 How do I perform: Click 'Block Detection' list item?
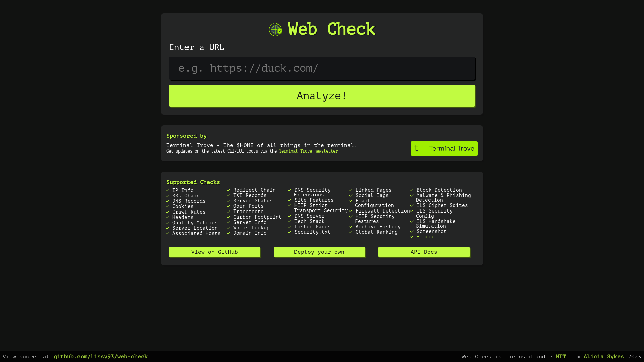click(x=439, y=190)
